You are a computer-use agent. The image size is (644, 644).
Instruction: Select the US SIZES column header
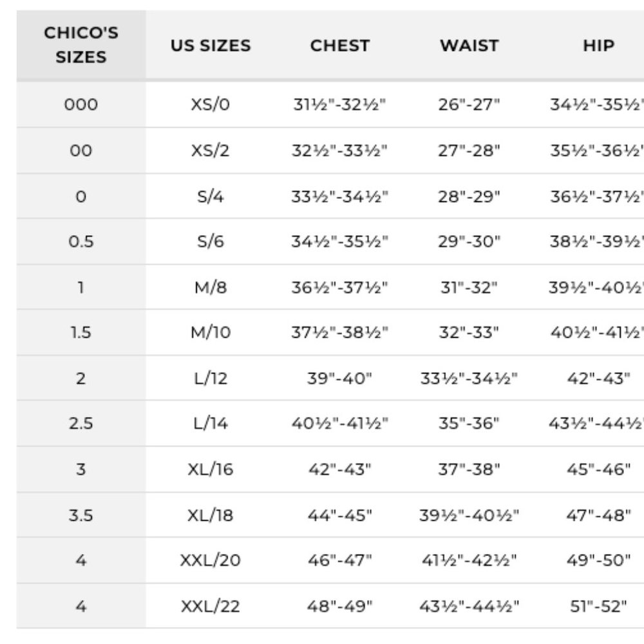tap(211, 45)
